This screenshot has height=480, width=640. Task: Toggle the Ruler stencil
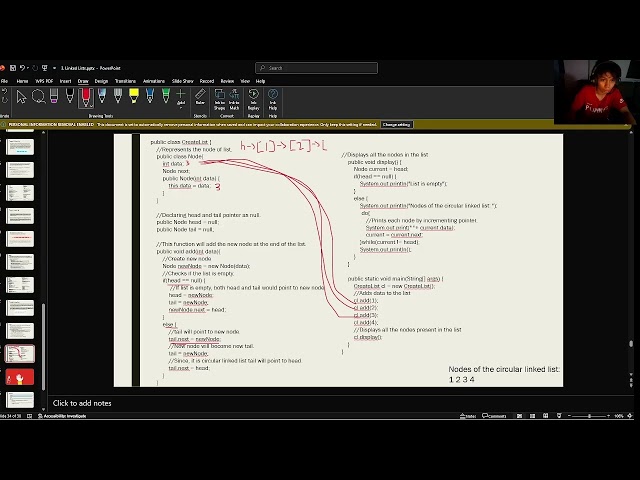click(200, 97)
